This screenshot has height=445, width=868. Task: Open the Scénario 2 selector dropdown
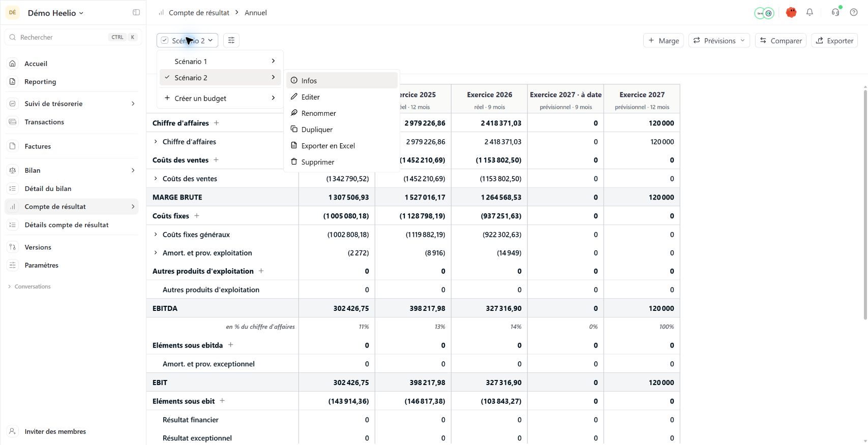click(x=187, y=41)
